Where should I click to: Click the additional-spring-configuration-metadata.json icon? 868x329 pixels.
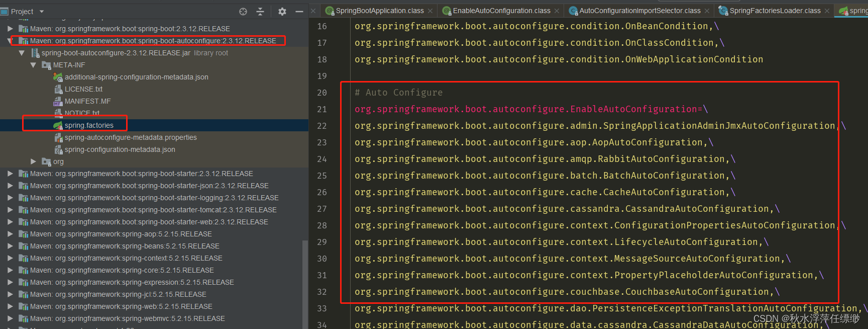click(x=58, y=77)
